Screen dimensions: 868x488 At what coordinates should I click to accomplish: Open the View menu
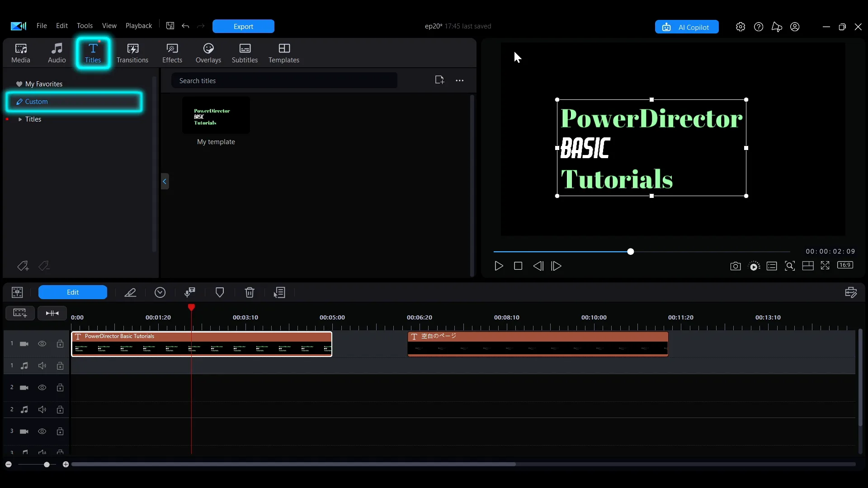109,26
